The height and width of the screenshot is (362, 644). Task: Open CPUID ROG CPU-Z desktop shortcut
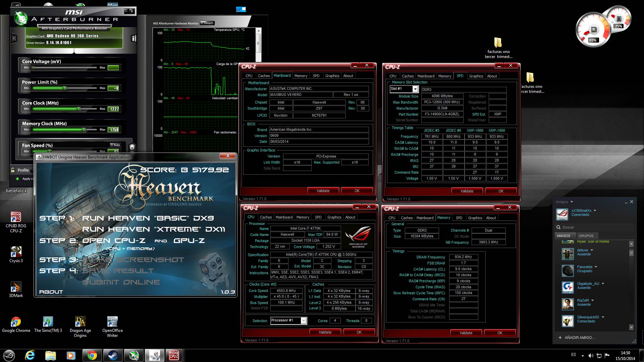click(16, 222)
